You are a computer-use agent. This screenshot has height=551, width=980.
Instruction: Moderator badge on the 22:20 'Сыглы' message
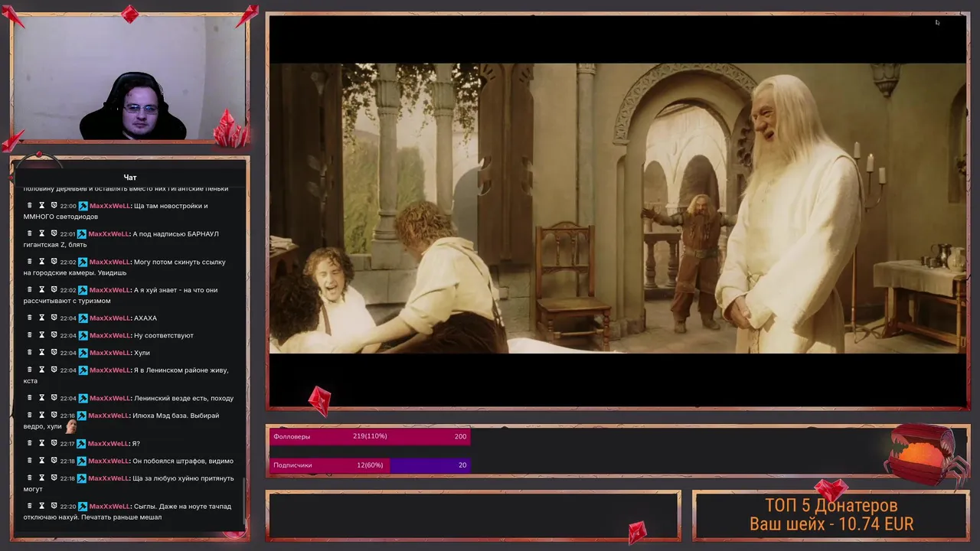pos(83,506)
